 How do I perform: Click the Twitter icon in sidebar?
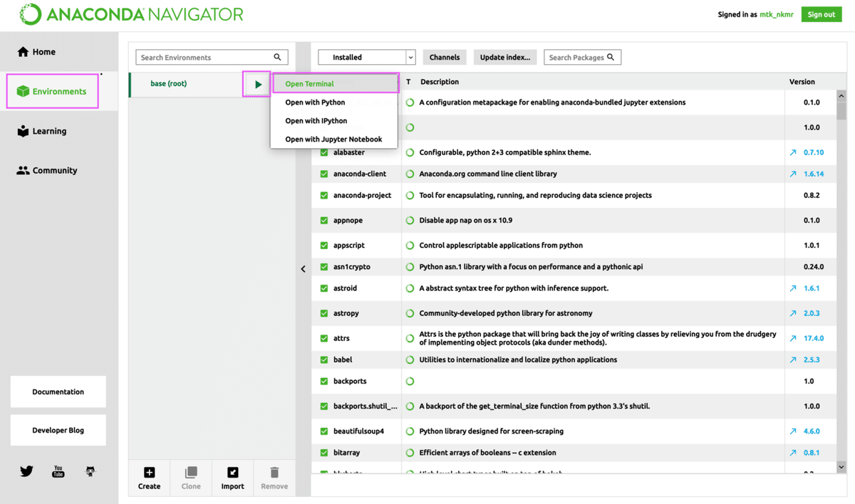(x=27, y=471)
